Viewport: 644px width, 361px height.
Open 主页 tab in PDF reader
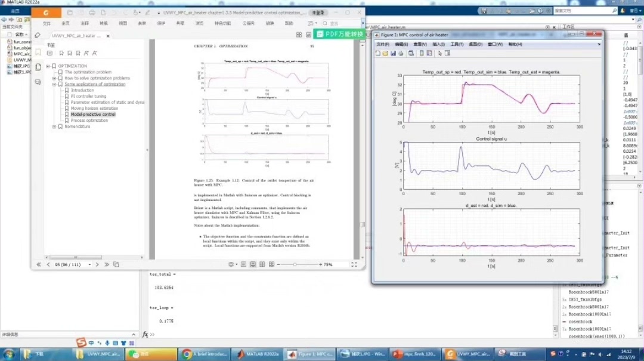pyautogui.click(x=66, y=23)
